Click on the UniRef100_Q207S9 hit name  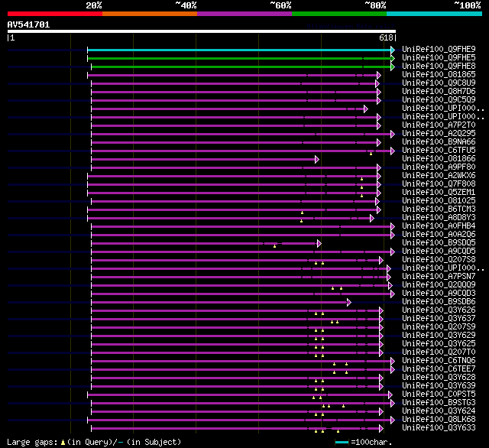tap(439, 327)
